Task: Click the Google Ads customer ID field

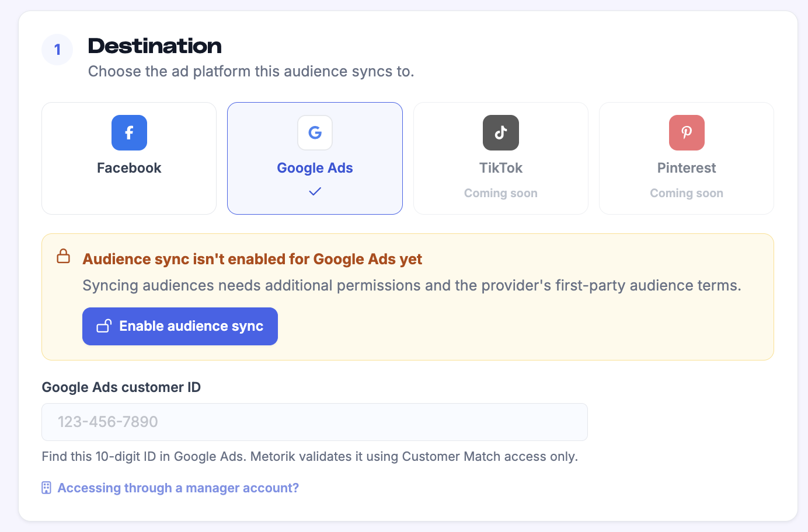Action: (315, 422)
